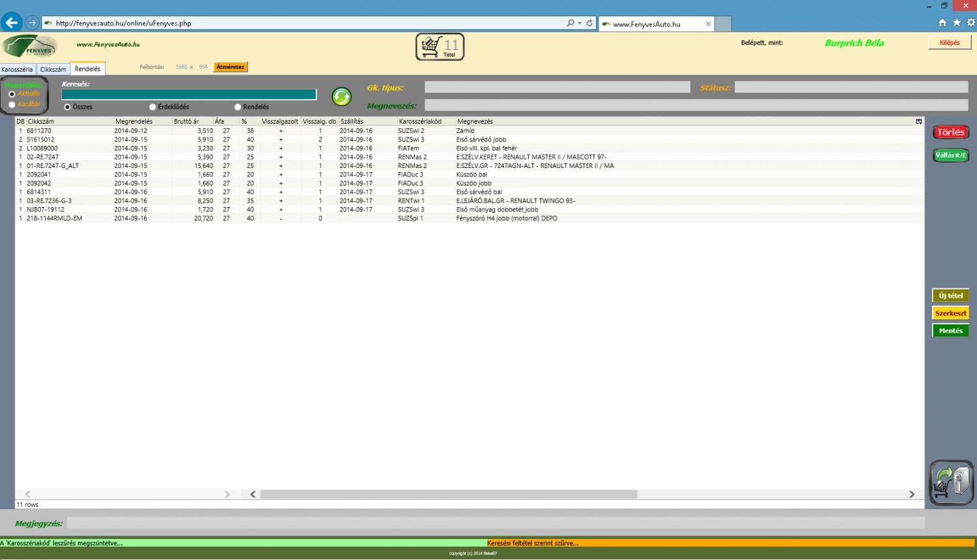Open browser home page icon
This screenshot has width=977, height=560.
[x=942, y=23]
